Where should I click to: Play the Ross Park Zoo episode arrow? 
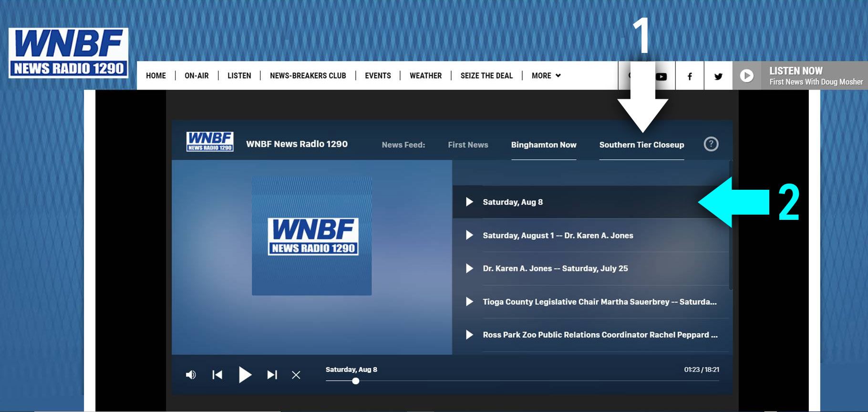(x=469, y=335)
